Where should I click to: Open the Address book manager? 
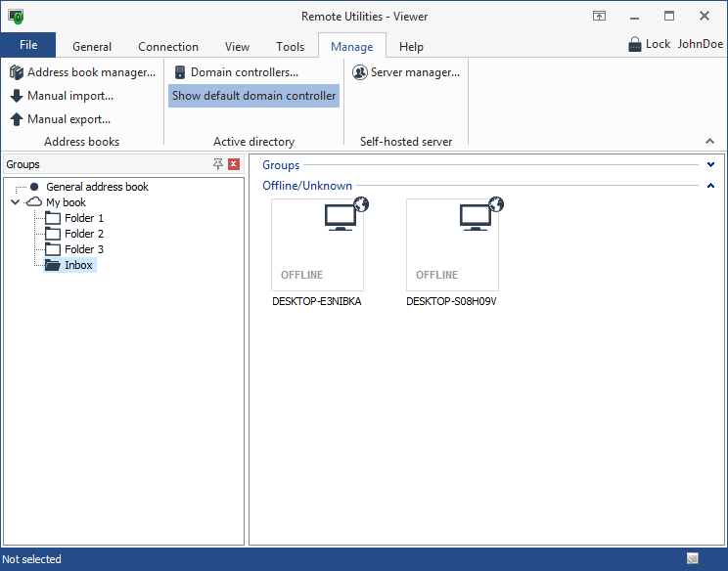tap(82, 72)
